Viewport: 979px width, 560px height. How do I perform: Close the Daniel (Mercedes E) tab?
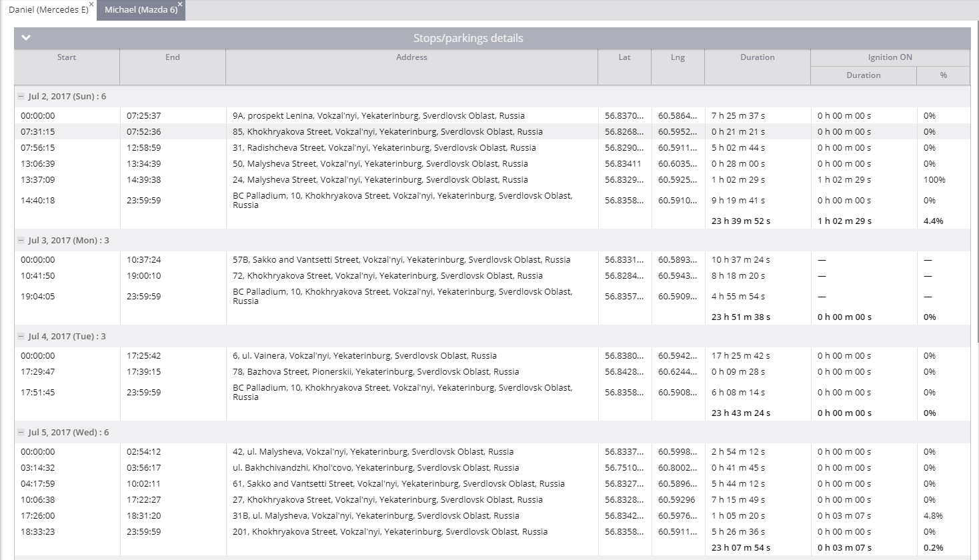91,4
